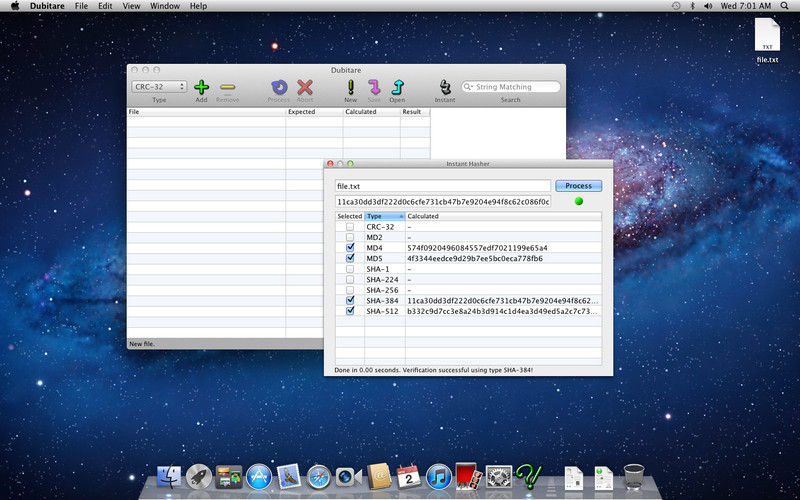This screenshot has height=500, width=800.
Task: Uncheck the MD4 checkbox
Action: pos(350,247)
